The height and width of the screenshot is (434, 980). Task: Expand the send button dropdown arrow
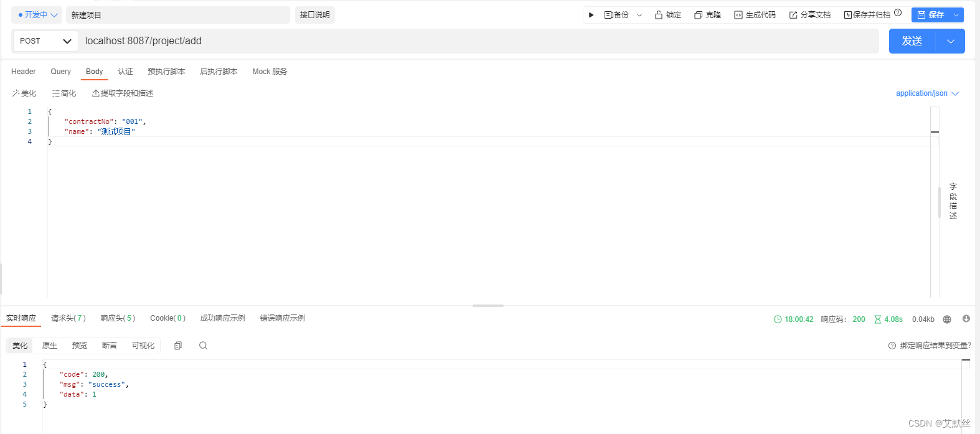[x=951, y=41]
